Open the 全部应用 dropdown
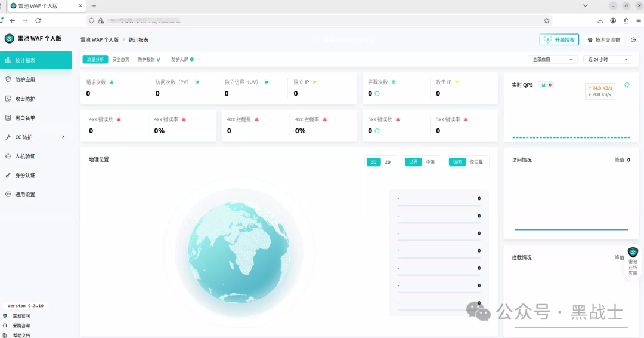The height and width of the screenshot is (338, 644). (552, 59)
